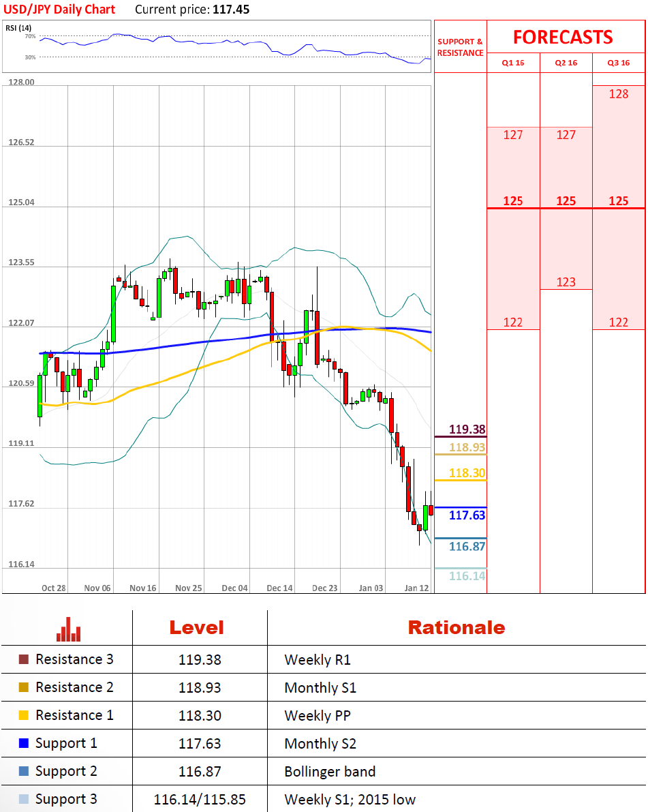Click the 125.04 price axis label

21,202
